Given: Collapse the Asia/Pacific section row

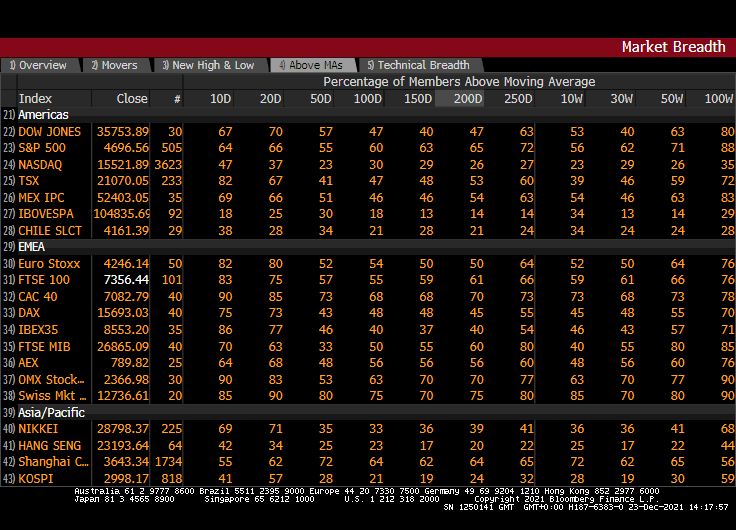Looking at the screenshot, I should (x=51, y=412).
